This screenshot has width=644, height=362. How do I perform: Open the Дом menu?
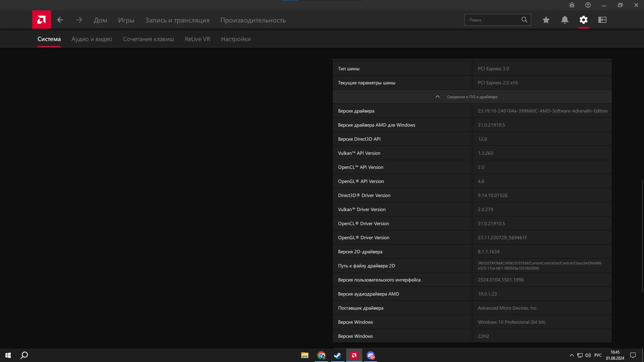[100, 20]
